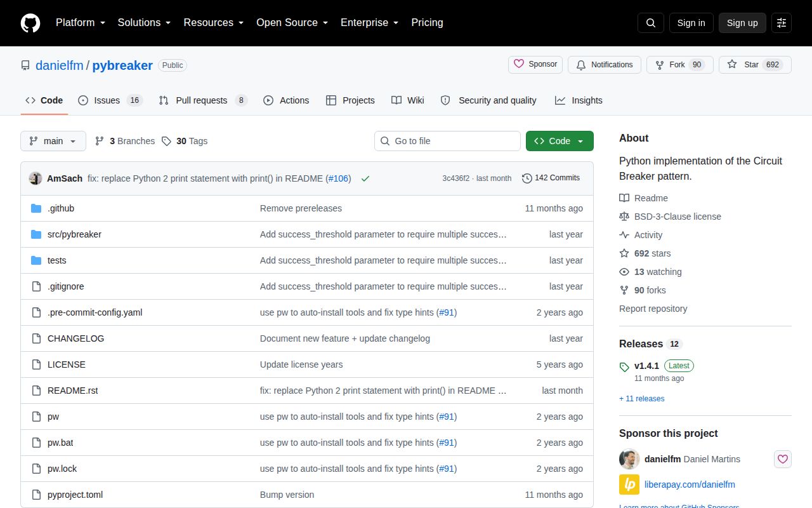Open the pw.lock file

[62, 469]
